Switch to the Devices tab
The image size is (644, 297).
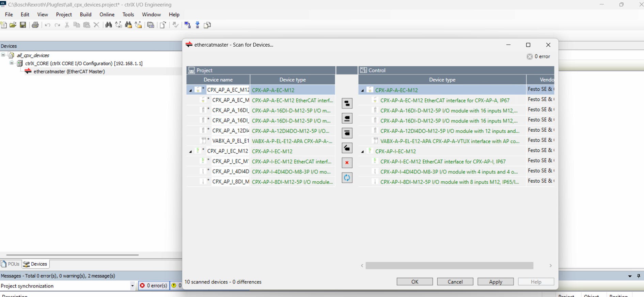[x=35, y=264]
